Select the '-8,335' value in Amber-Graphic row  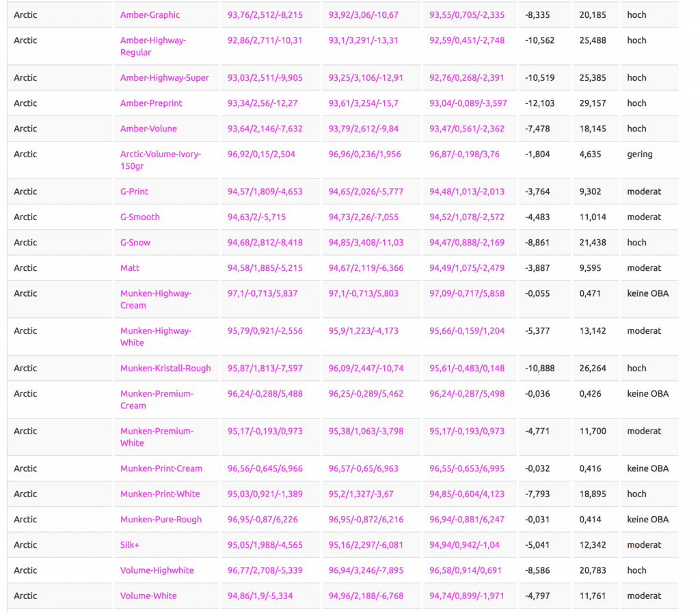537,15
